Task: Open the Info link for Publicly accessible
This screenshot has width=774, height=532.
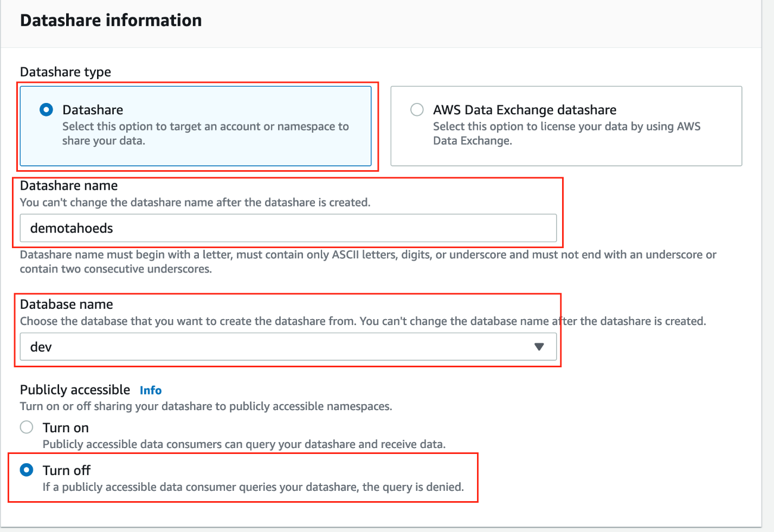Action: (150, 390)
